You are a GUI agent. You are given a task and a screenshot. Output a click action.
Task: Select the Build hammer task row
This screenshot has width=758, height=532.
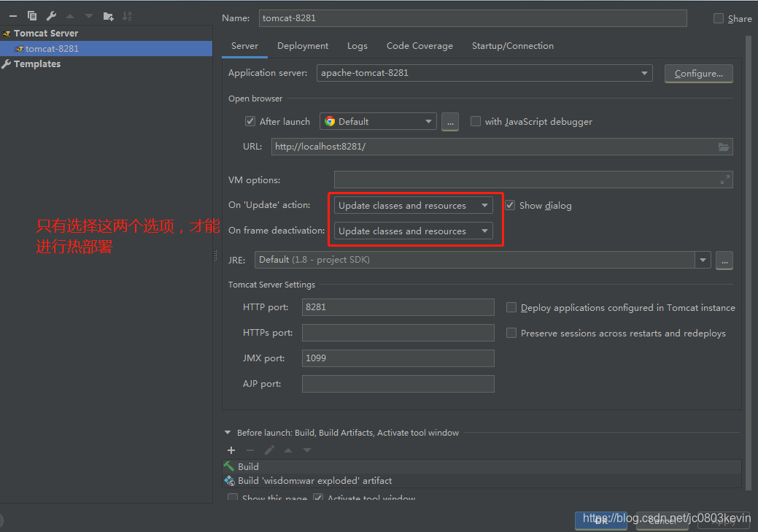(x=482, y=467)
